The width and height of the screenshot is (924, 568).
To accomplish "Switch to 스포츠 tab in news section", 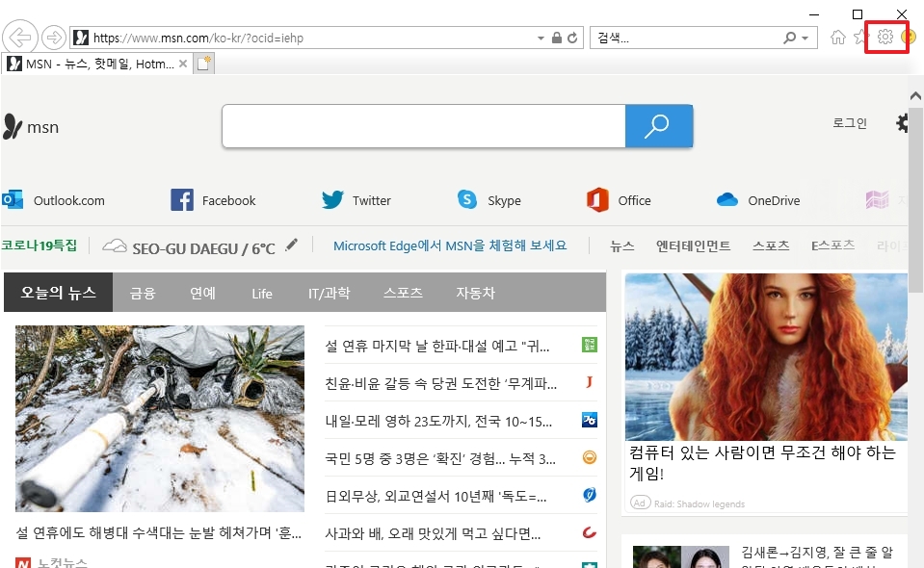I will (403, 293).
